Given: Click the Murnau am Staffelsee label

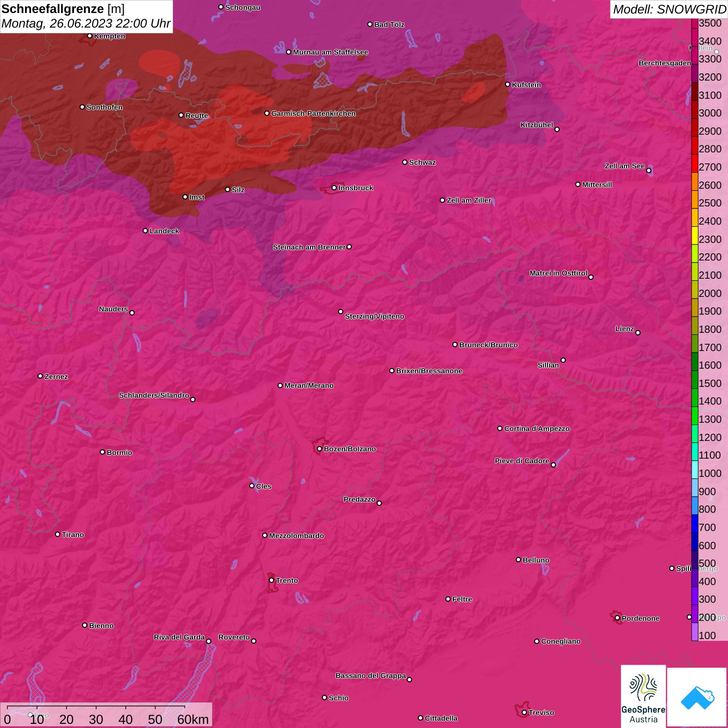Looking at the screenshot, I should 330,52.
